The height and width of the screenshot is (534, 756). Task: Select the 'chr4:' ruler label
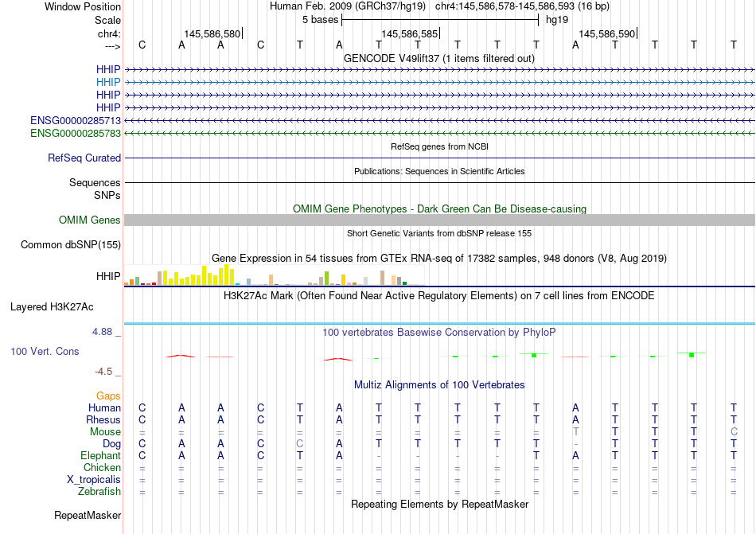pyautogui.click(x=109, y=33)
